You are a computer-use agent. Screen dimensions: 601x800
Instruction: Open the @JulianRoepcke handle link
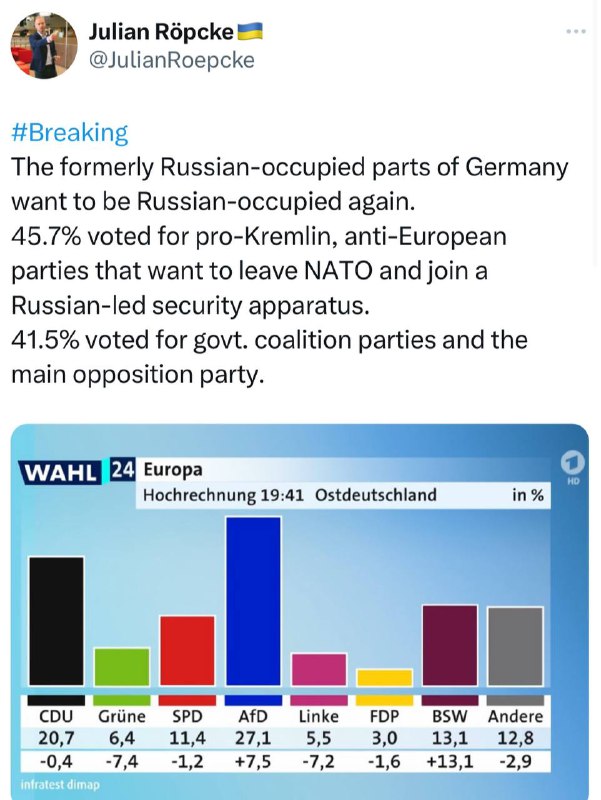pos(171,60)
